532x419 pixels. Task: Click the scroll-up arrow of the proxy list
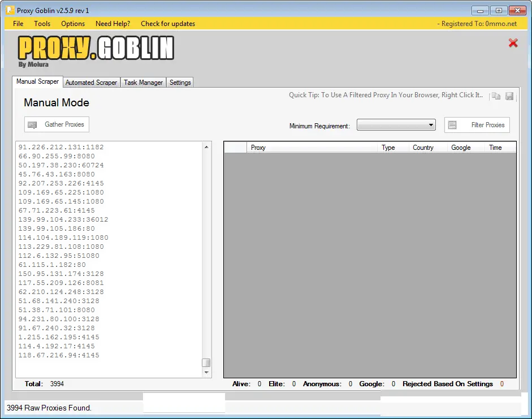click(206, 146)
